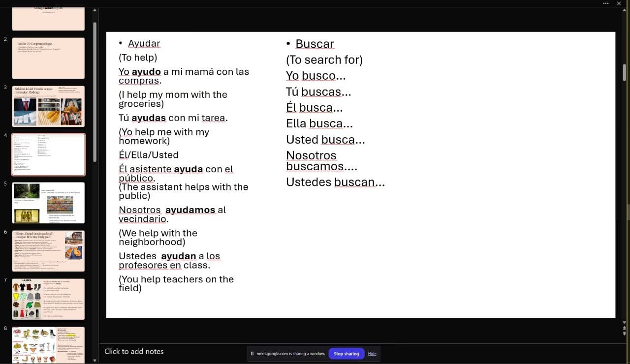Click the up arrow on thumbnail scrollbar
630x364 pixels.
click(94, 9)
